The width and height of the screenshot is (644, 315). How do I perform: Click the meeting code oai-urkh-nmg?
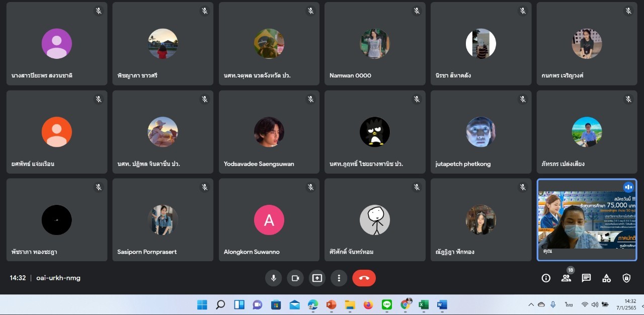[58, 278]
